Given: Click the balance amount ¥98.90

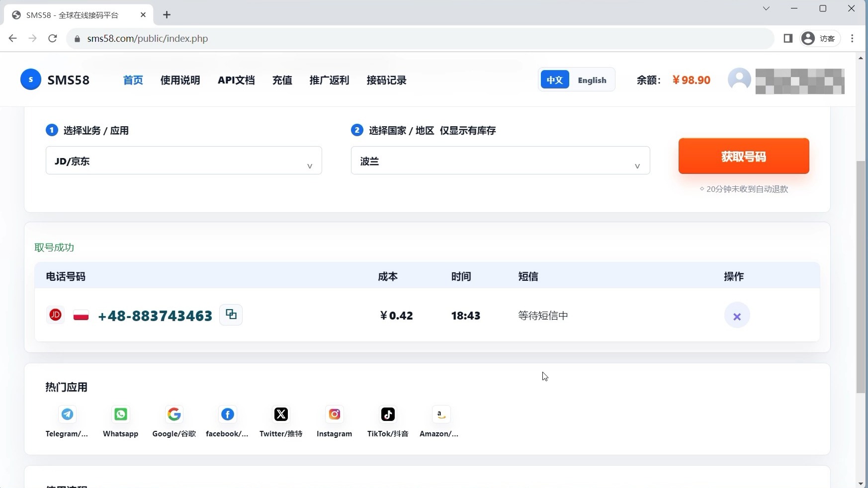Looking at the screenshot, I should pyautogui.click(x=691, y=80).
